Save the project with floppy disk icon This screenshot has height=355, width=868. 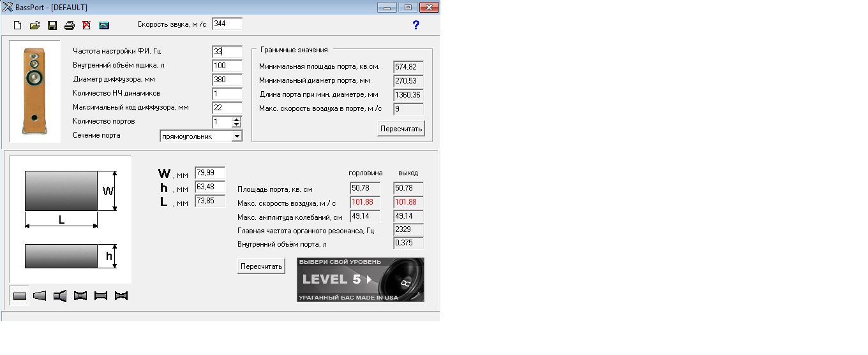tap(52, 25)
